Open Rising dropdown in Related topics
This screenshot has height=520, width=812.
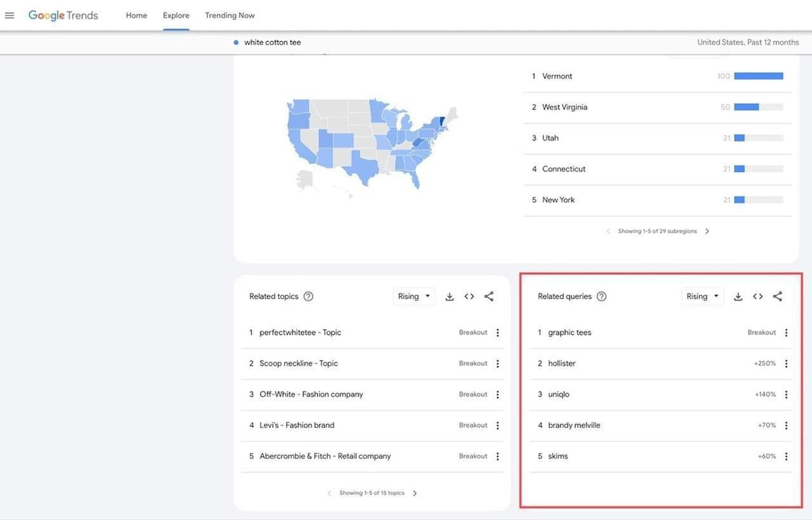(x=414, y=297)
